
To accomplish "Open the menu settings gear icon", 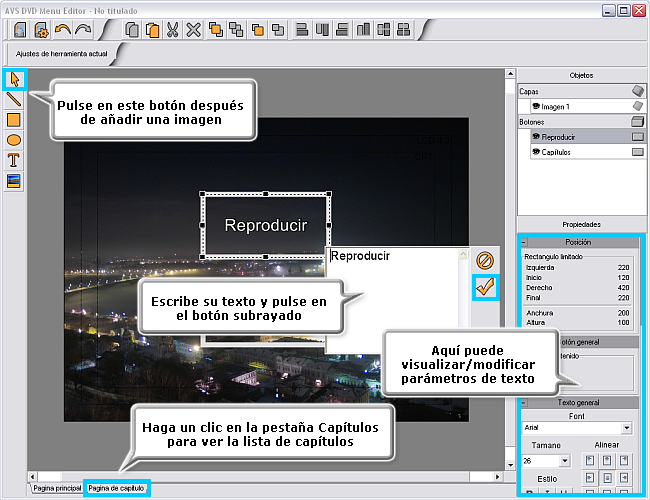I will tap(41, 30).
